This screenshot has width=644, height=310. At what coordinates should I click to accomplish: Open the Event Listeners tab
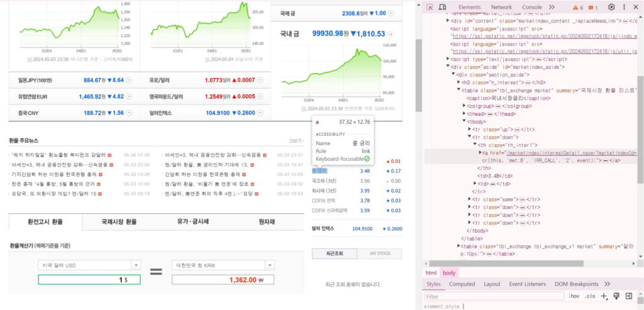point(528,284)
